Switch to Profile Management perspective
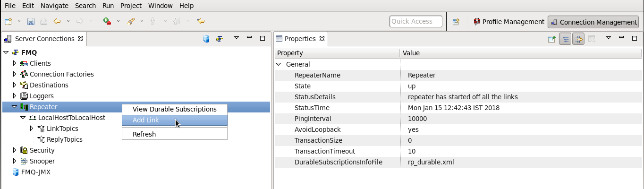Screen dimensions: 644x189 (x=509, y=22)
